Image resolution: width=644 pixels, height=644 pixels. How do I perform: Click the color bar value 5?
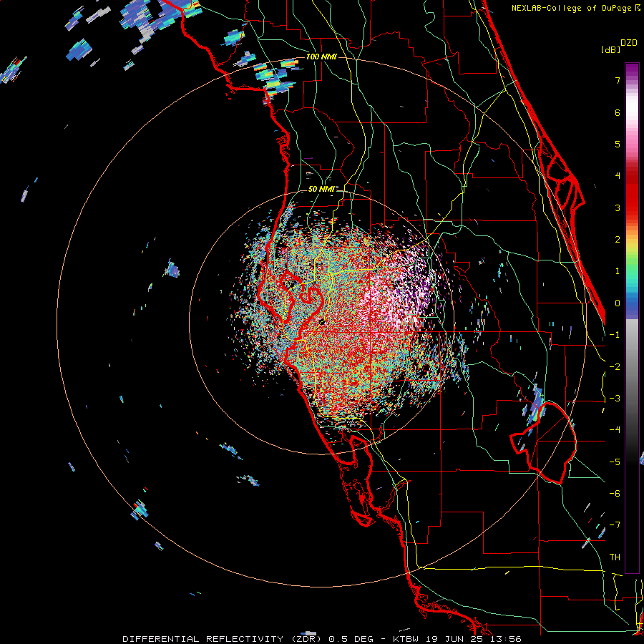coord(618,144)
